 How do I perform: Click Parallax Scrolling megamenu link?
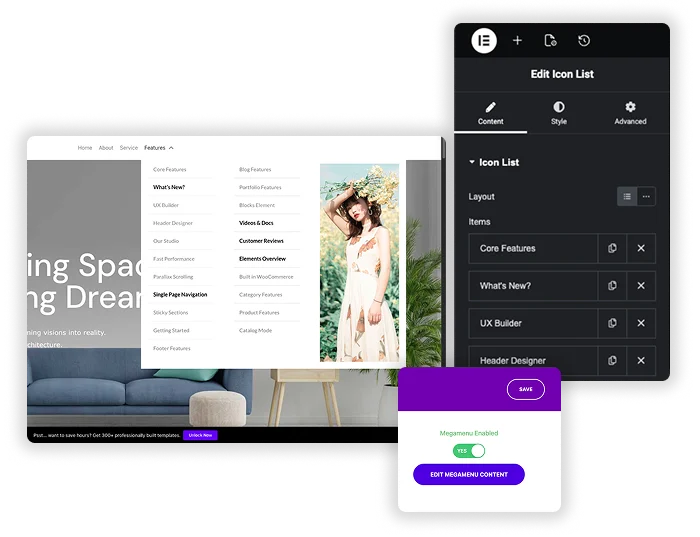pyautogui.click(x=173, y=277)
